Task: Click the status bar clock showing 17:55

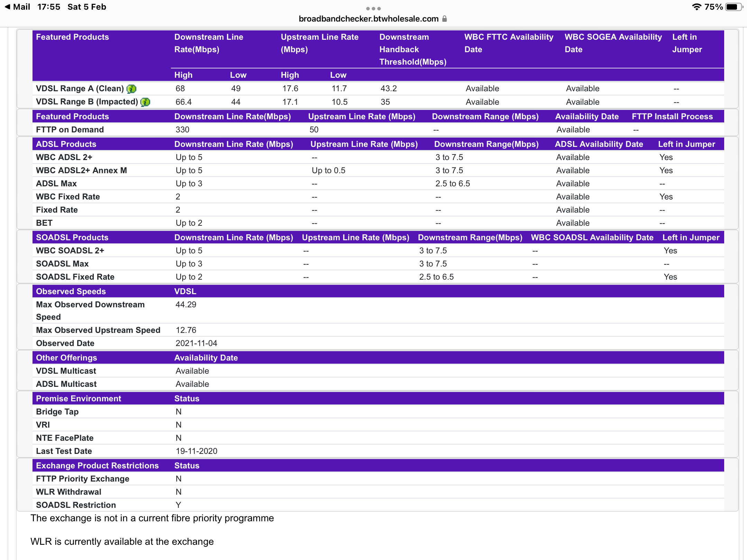Action: click(x=49, y=7)
